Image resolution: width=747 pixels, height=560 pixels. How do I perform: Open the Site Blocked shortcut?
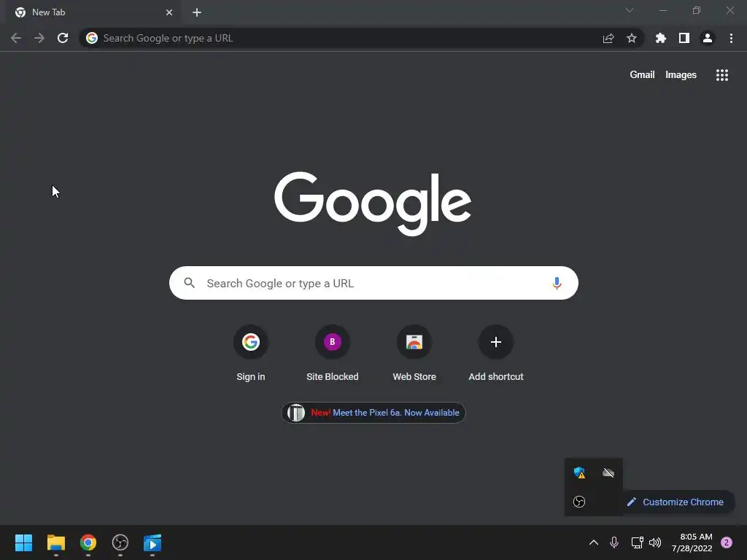coord(333,354)
